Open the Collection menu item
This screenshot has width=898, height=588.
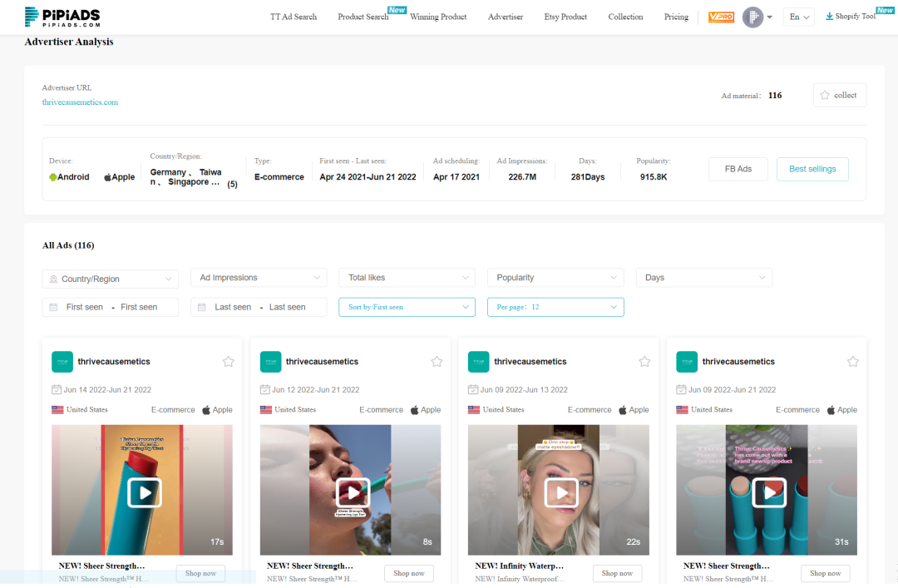pyautogui.click(x=625, y=17)
